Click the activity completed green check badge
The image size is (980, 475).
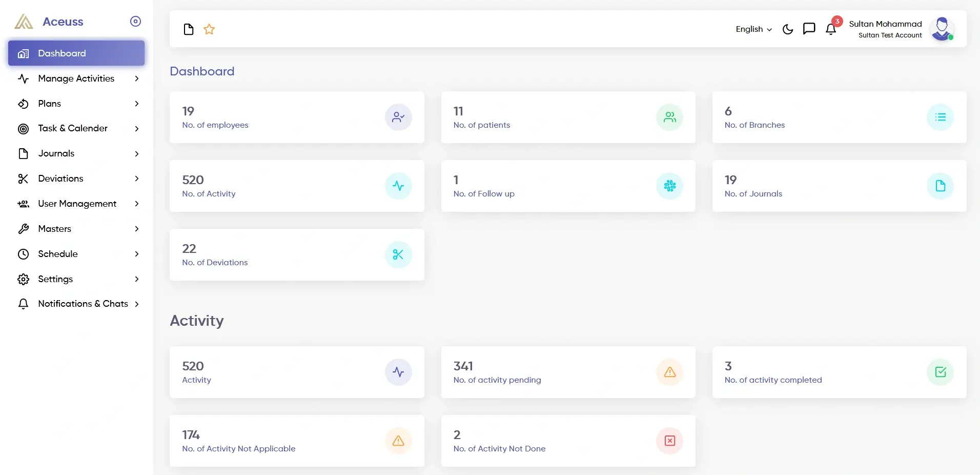[940, 372]
